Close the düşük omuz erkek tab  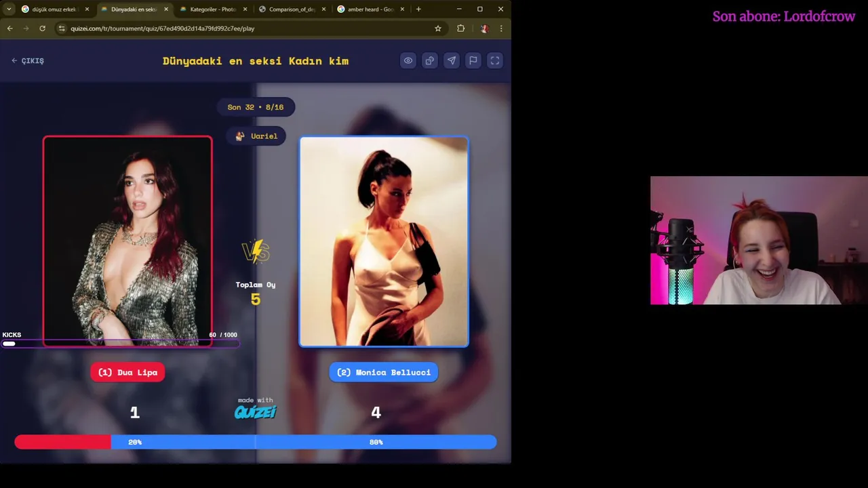point(87,9)
